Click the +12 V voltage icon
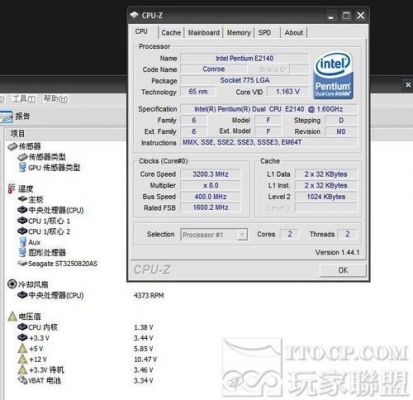413x400 pixels. tap(22, 359)
